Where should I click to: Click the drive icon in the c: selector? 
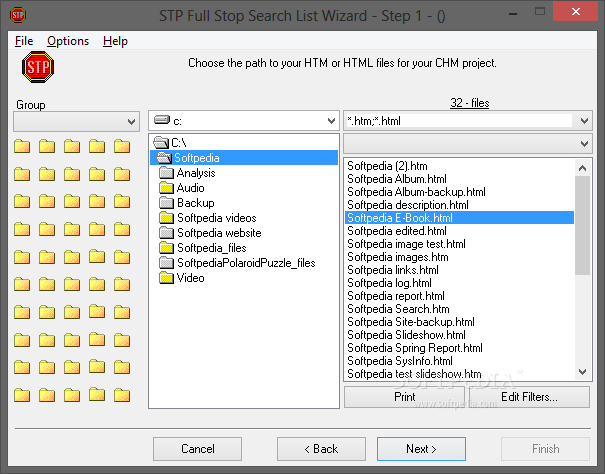(x=162, y=120)
